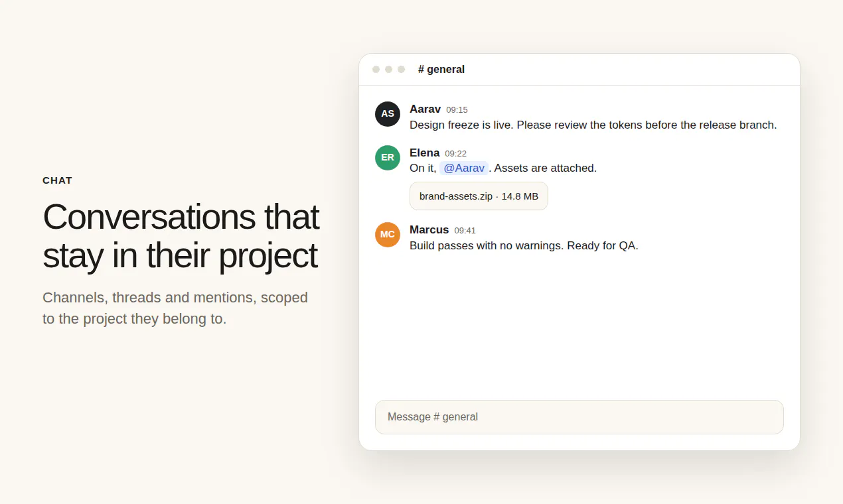Open the brand-assets.zip attachment
The height and width of the screenshot is (504, 843).
click(x=479, y=196)
